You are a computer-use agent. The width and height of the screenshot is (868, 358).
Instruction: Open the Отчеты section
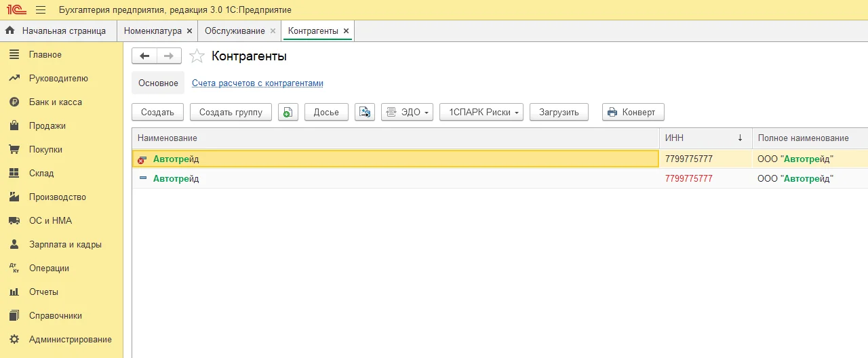43,292
